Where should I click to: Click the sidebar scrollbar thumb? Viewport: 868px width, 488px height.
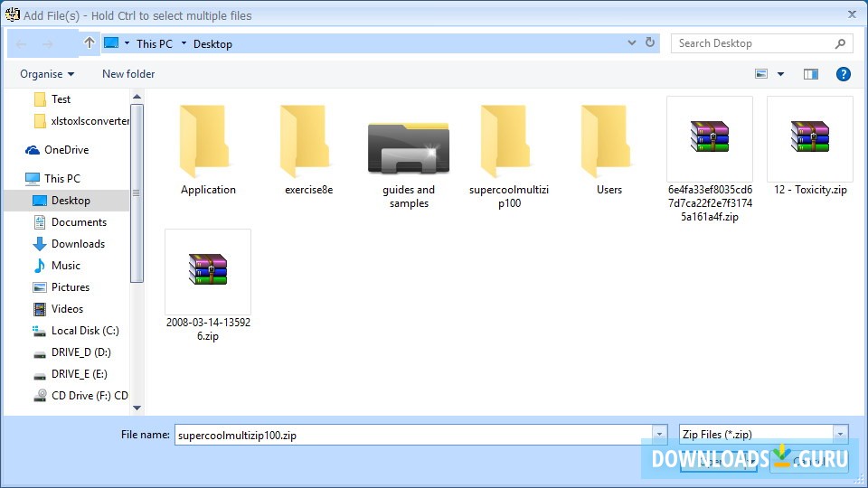(137, 193)
